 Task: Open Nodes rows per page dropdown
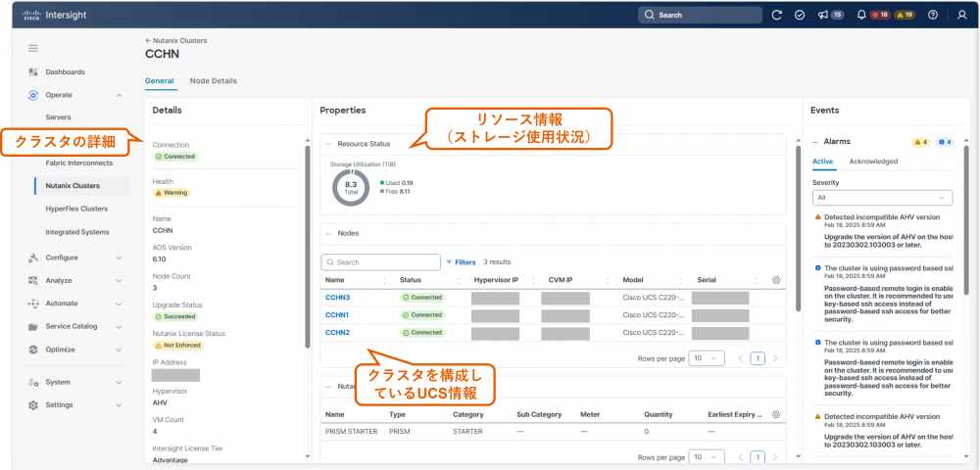tap(707, 358)
